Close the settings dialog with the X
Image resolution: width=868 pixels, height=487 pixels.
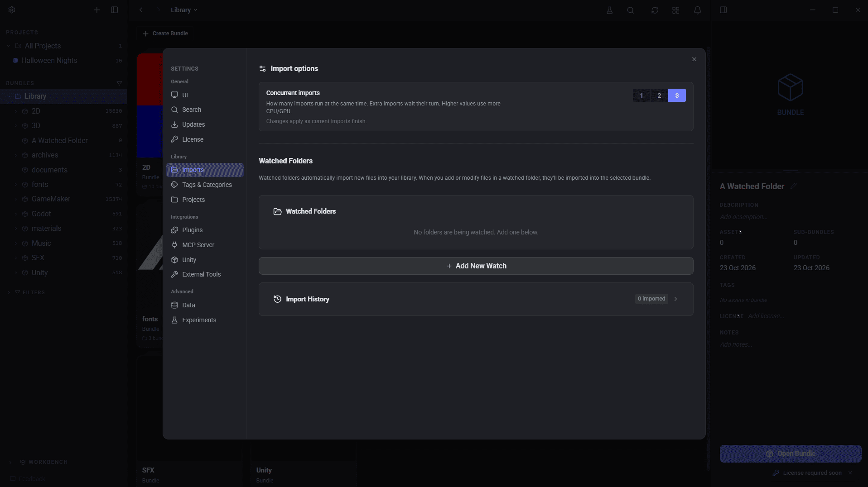pyautogui.click(x=694, y=59)
